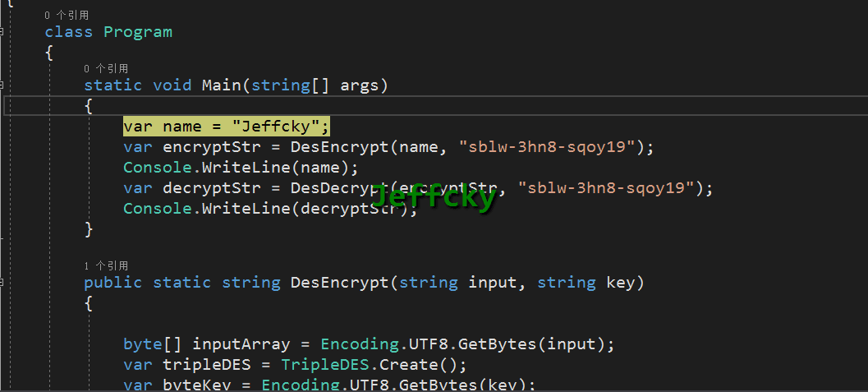Image resolution: width=868 pixels, height=392 pixels.
Task: Click the green Jeffcky overlay text
Action: (434, 198)
